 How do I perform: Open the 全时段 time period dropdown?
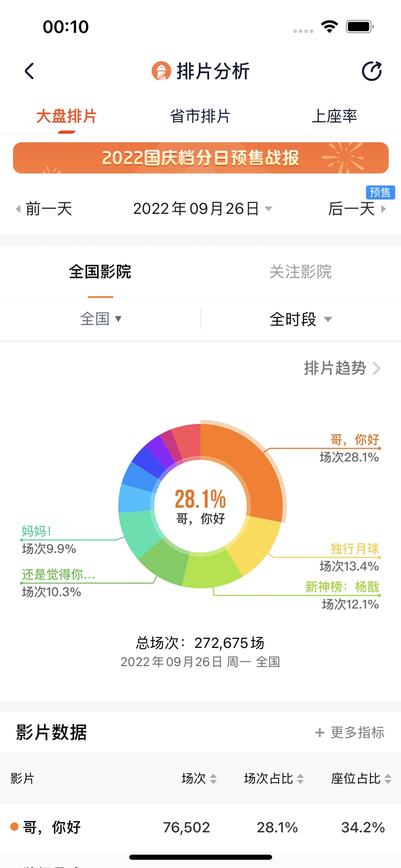tap(301, 319)
